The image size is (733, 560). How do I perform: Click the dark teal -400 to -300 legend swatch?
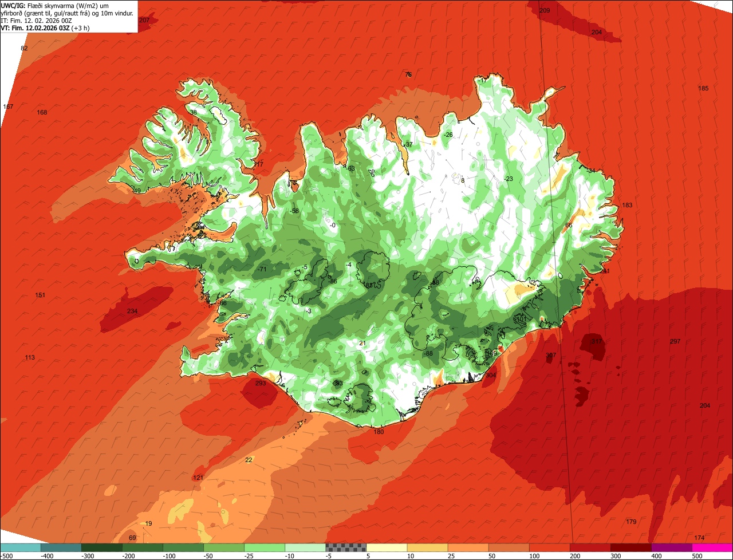pyautogui.click(x=61, y=547)
